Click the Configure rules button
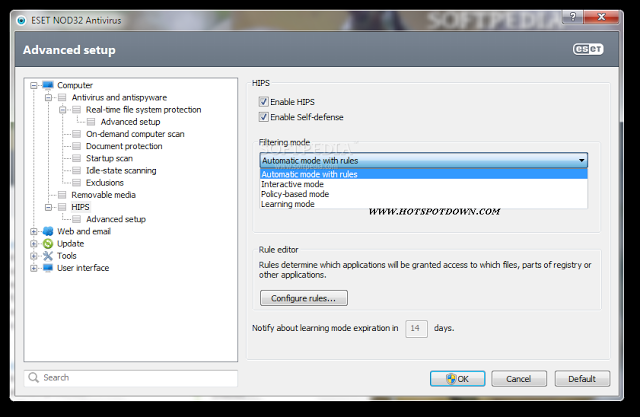The height and width of the screenshot is (417, 640). (304, 298)
